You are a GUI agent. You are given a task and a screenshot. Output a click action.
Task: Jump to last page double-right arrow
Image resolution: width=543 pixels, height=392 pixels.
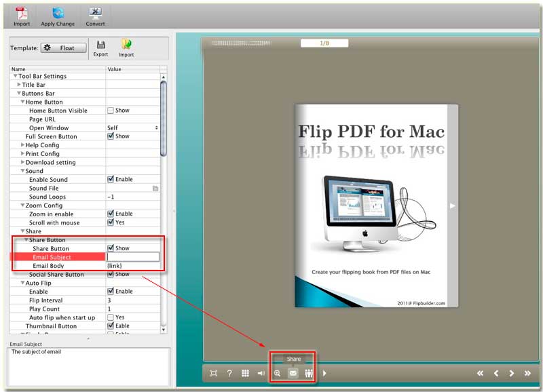[527, 373]
